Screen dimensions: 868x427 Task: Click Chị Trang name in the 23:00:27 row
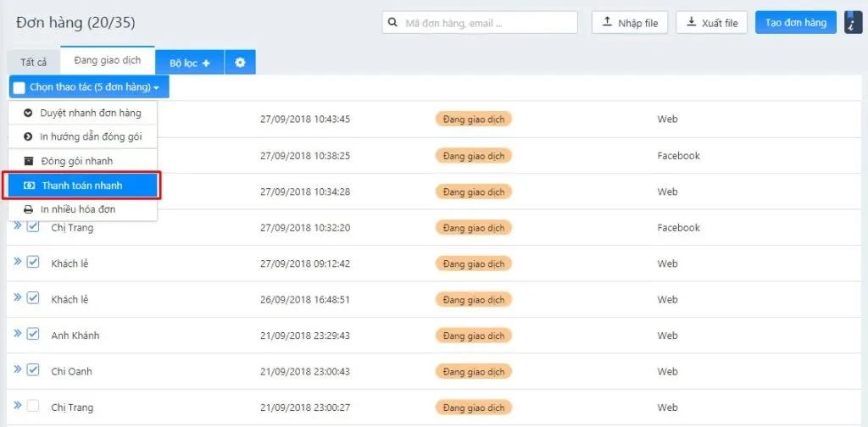coord(72,408)
